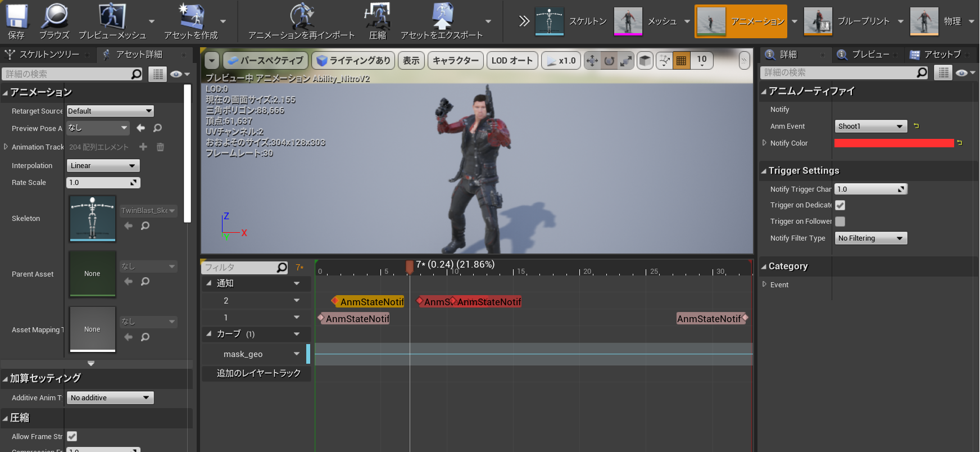Use selected asset arrow for Preview Pose
Screen dimensions: 980x452
tap(140, 128)
